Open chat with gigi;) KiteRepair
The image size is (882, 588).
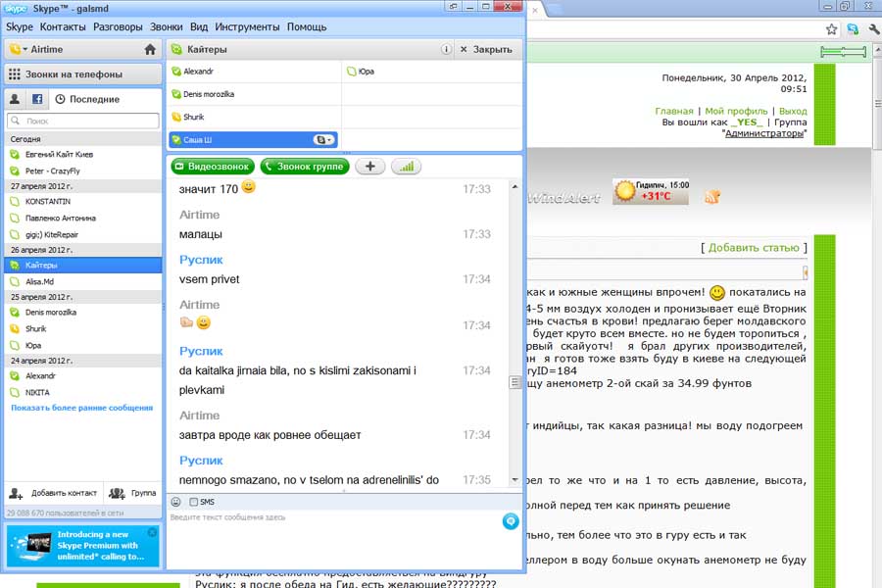(x=83, y=234)
